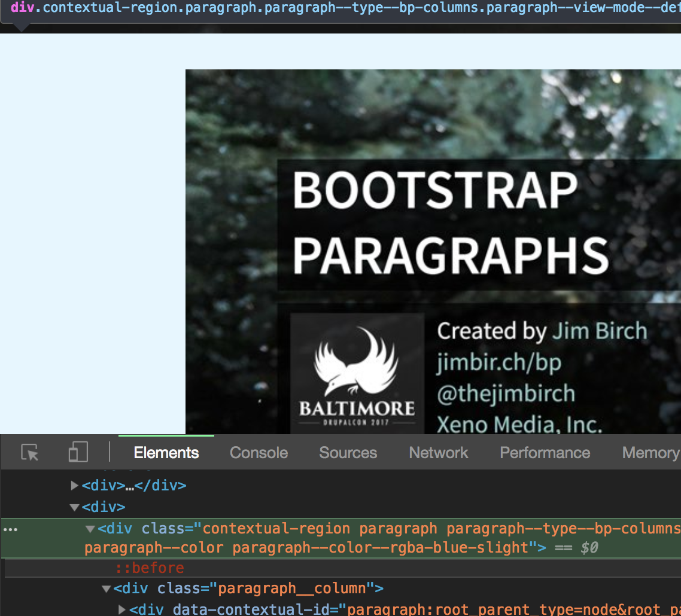
Task: Collapse the empty-class open div node
Action: pyautogui.click(x=74, y=507)
